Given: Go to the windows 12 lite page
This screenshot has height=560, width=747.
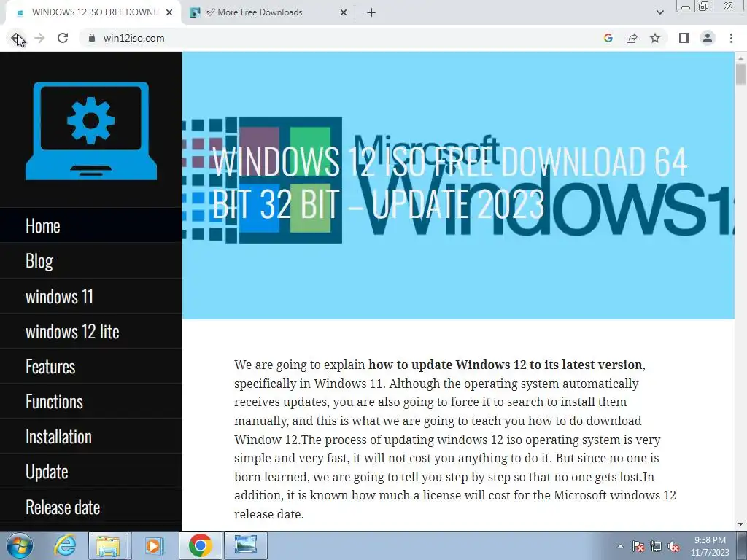Looking at the screenshot, I should (91, 332).
